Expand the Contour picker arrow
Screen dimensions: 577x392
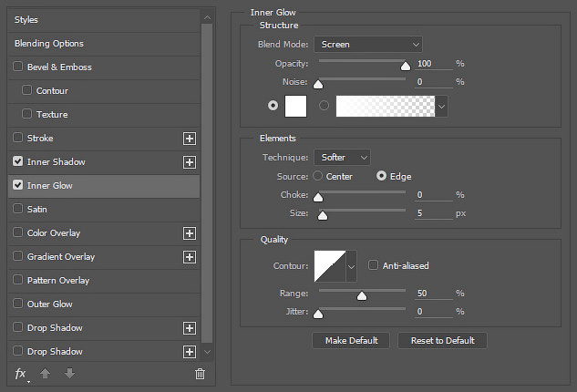click(352, 266)
